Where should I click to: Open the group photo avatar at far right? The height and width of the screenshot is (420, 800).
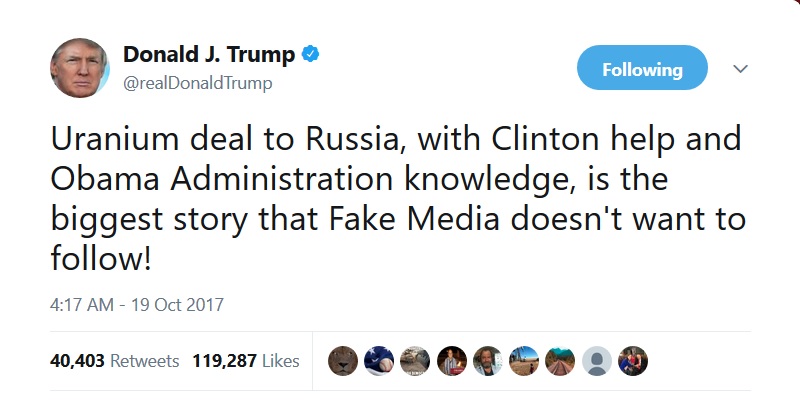633,361
